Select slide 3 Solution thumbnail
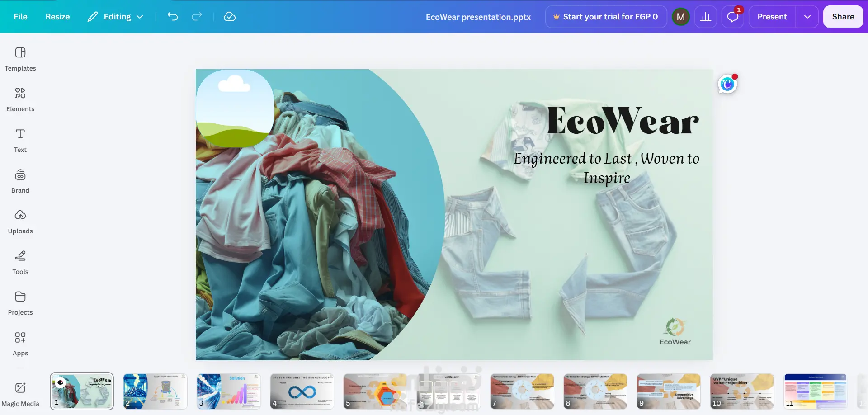 coord(228,391)
